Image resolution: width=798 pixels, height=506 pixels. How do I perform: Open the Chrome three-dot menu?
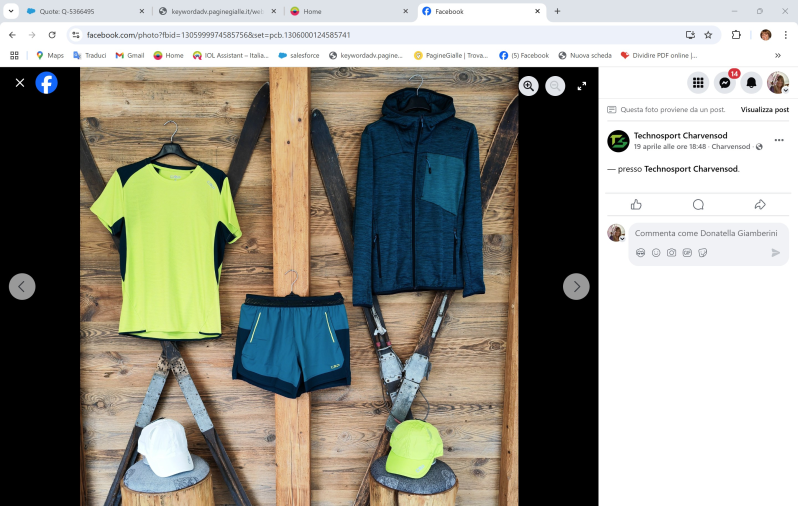tap(785, 35)
